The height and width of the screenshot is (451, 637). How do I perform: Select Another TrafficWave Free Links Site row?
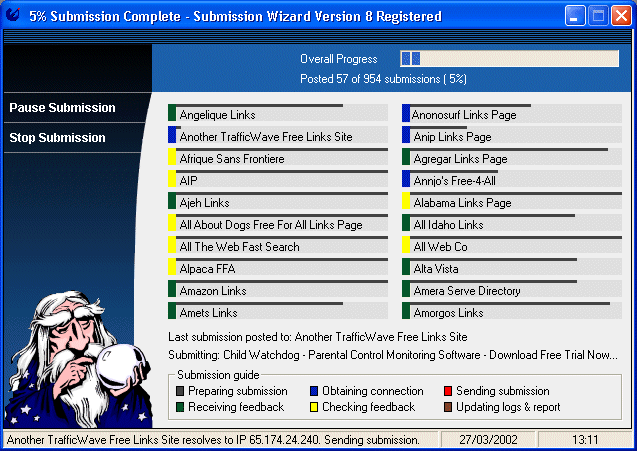pos(278,135)
